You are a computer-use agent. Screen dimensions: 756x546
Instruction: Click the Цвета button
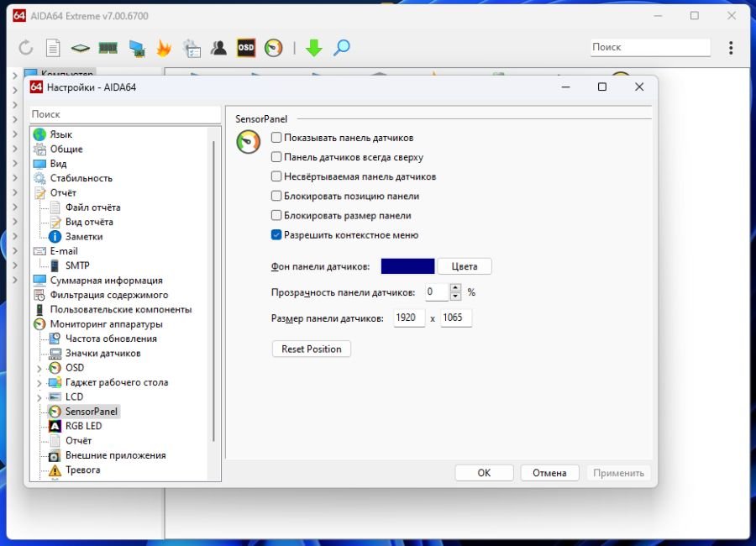pyautogui.click(x=465, y=266)
